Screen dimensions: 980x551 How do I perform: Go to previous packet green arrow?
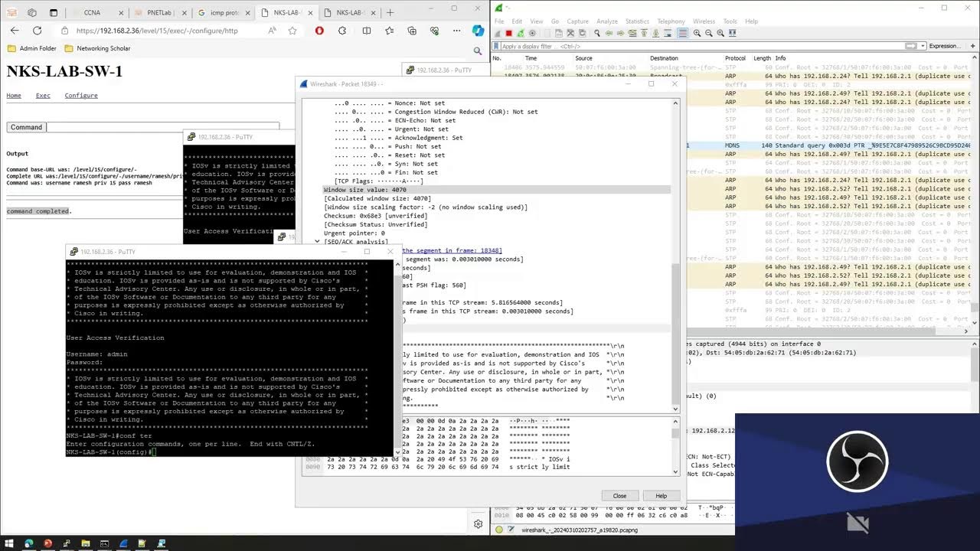(x=609, y=33)
